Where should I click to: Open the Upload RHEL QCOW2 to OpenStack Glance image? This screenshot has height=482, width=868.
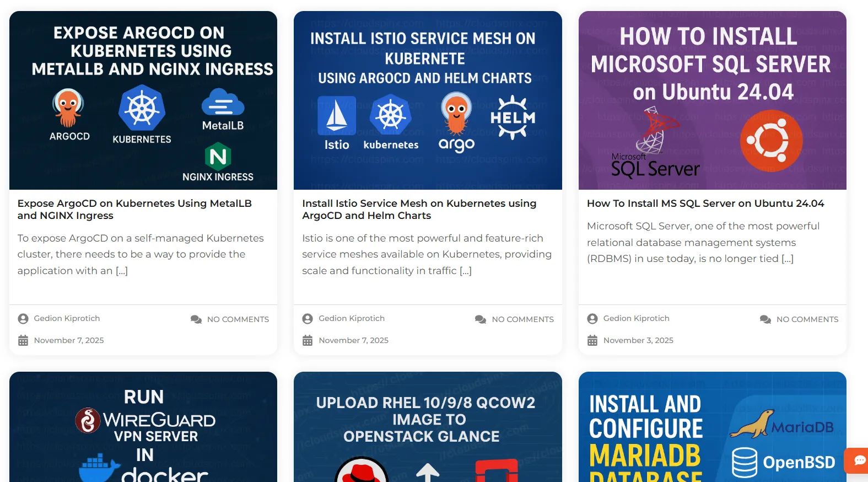[x=428, y=427]
